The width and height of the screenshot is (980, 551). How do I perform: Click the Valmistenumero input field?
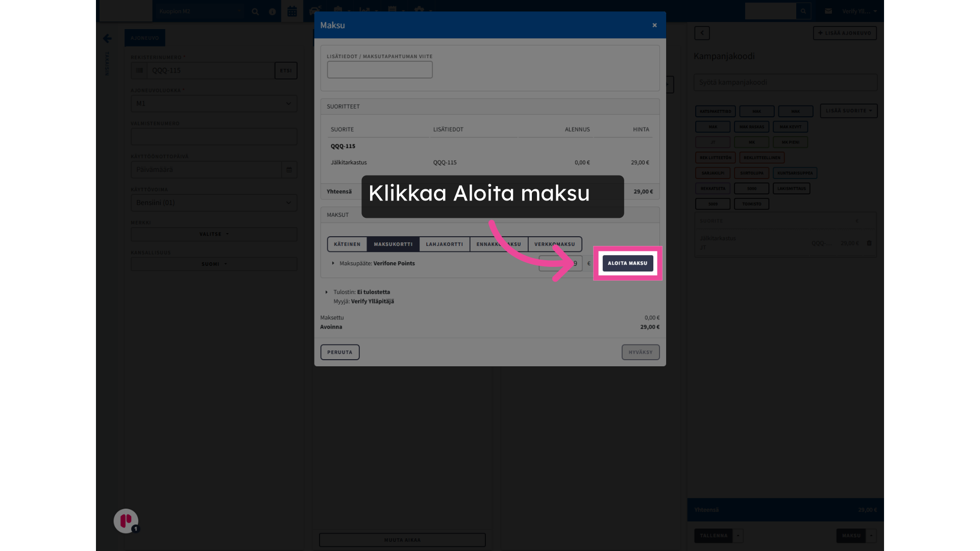[x=214, y=137]
